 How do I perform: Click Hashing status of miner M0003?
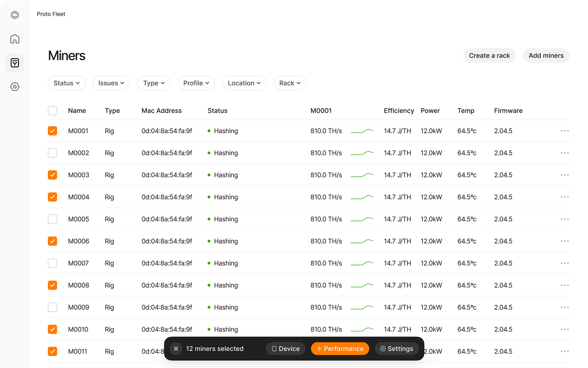coord(223,175)
